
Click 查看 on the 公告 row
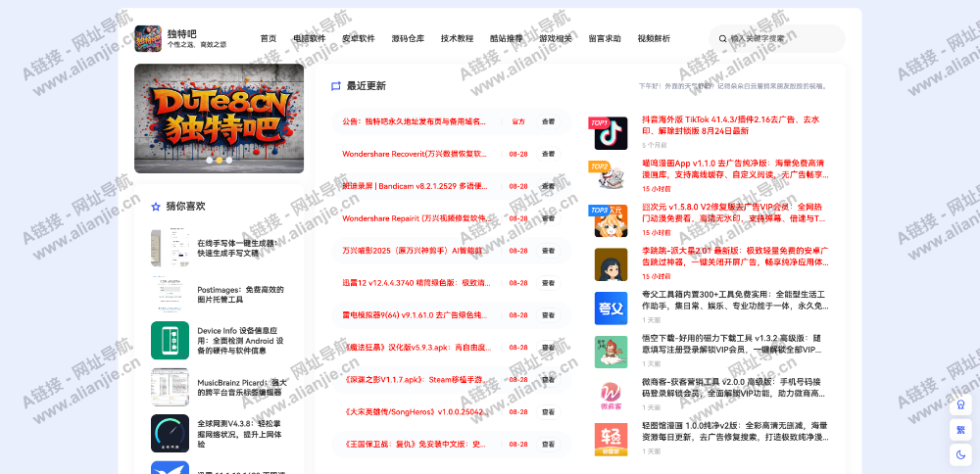pos(548,121)
